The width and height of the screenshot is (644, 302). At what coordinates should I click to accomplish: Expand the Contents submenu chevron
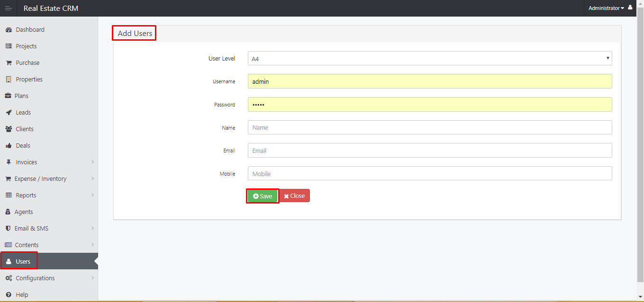click(92, 245)
